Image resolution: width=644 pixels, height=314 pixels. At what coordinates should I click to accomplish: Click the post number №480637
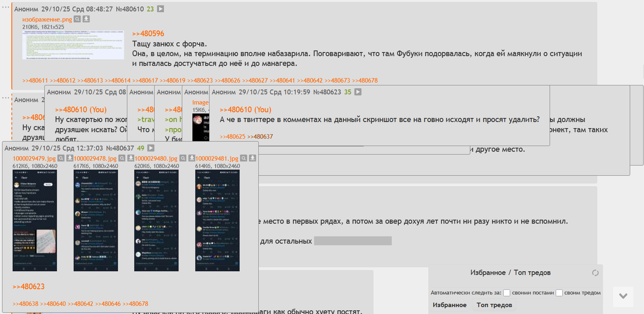120,148
